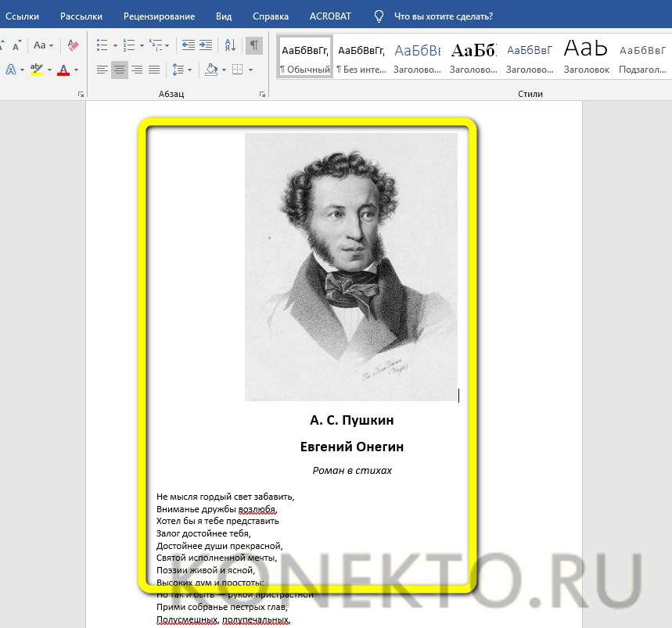Click the line 'Поэзии живой и ясной,'
This screenshot has width=672, height=628.
[206, 570]
